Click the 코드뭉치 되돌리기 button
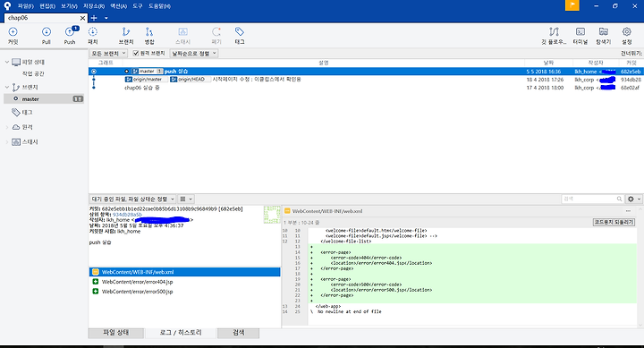Screen dimensions: 644x348 614,222
